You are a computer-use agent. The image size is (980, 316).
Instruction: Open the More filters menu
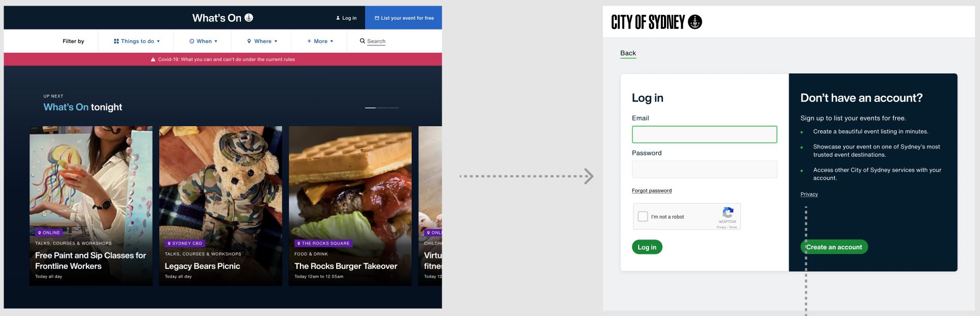coord(320,41)
